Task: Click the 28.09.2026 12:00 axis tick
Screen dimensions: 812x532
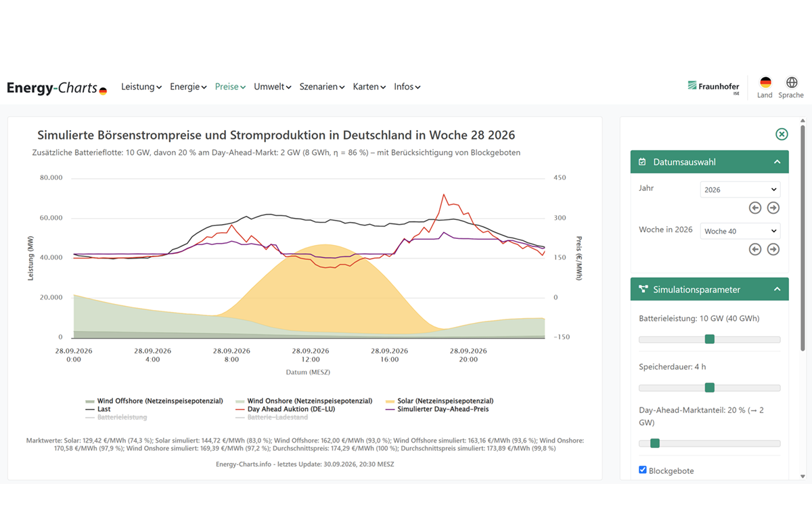Action: coord(310,355)
